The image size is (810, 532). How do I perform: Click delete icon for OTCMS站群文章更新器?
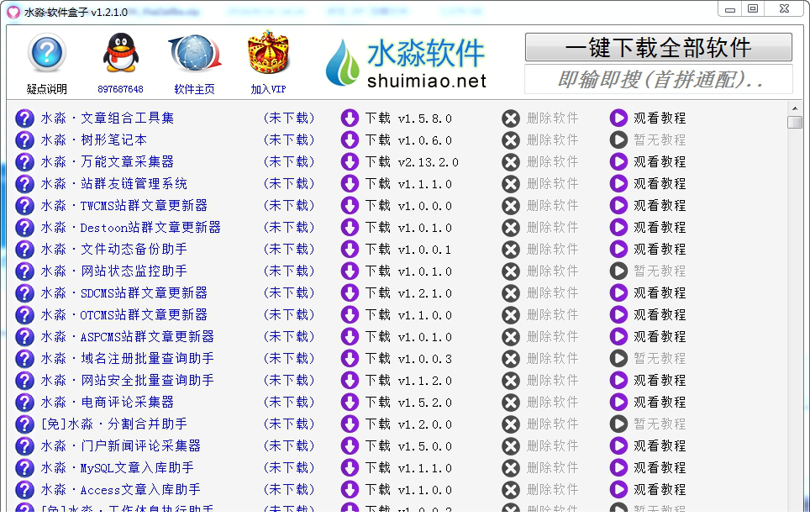511,315
